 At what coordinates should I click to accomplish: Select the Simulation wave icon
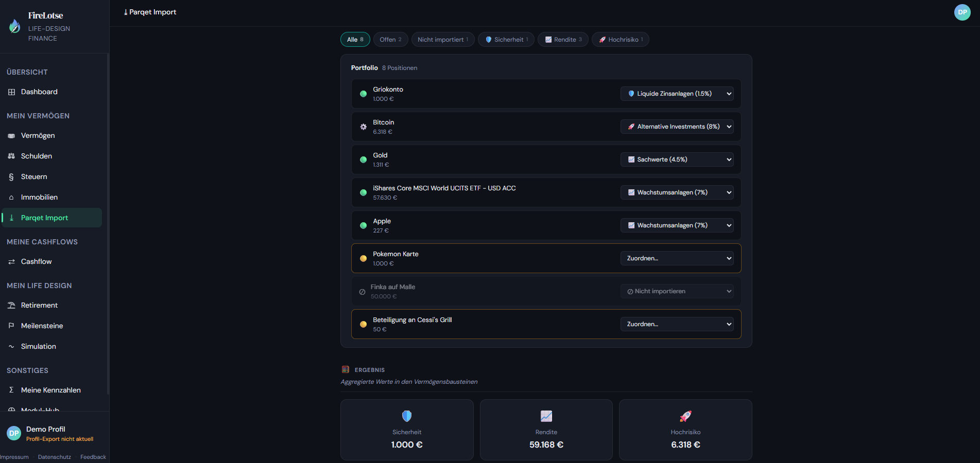click(11, 346)
